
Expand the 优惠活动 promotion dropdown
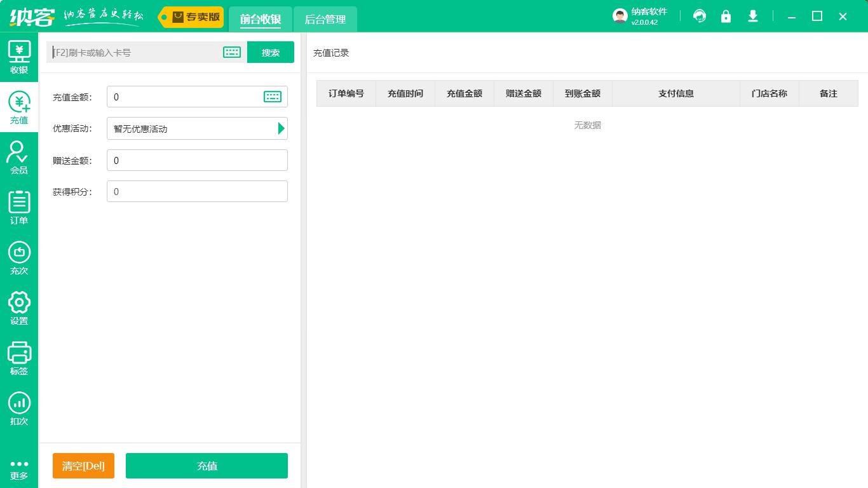tap(281, 128)
